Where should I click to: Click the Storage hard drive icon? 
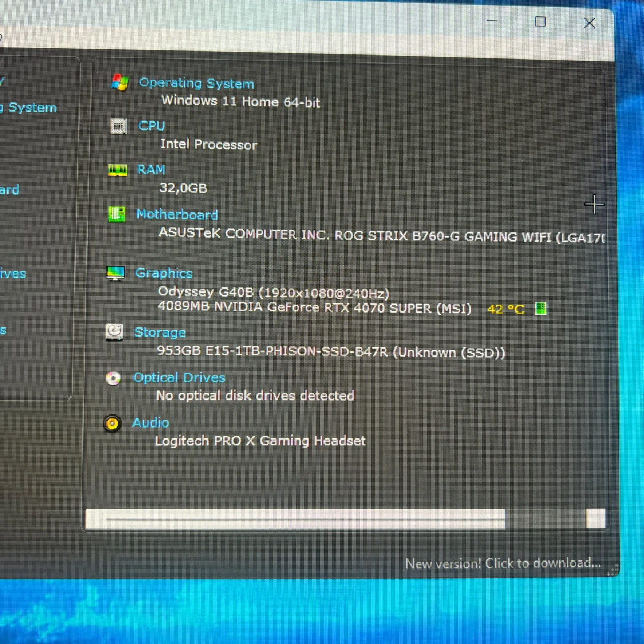(x=114, y=332)
